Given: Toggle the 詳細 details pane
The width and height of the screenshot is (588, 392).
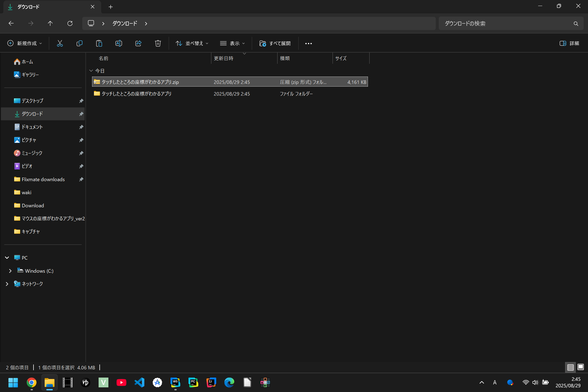Looking at the screenshot, I should tap(569, 43).
